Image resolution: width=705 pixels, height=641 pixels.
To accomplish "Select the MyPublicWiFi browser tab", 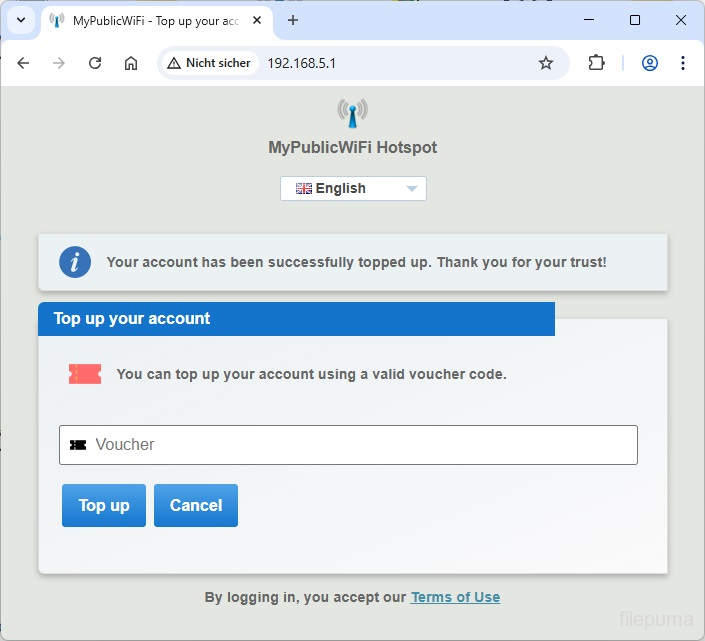I will (x=150, y=20).
